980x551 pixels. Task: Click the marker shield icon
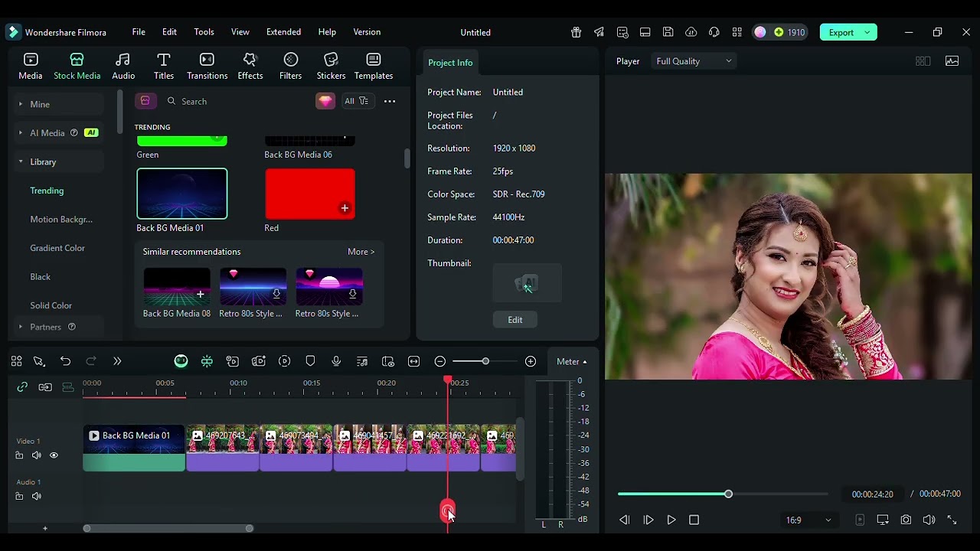click(x=310, y=361)
